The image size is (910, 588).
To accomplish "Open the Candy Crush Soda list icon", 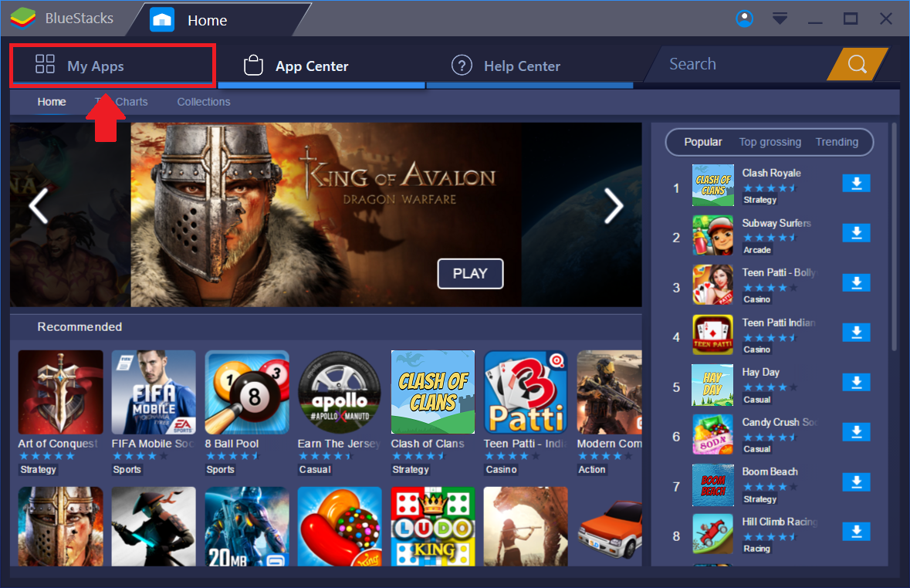I will pyautogui.click(x=712, y=434).
